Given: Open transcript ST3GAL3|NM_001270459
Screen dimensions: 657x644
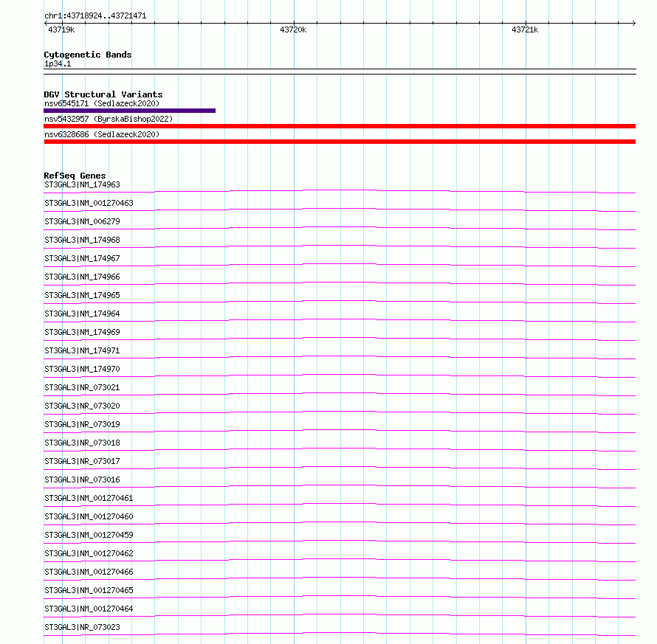Looking at the screenshot, I should click(89, 535).
